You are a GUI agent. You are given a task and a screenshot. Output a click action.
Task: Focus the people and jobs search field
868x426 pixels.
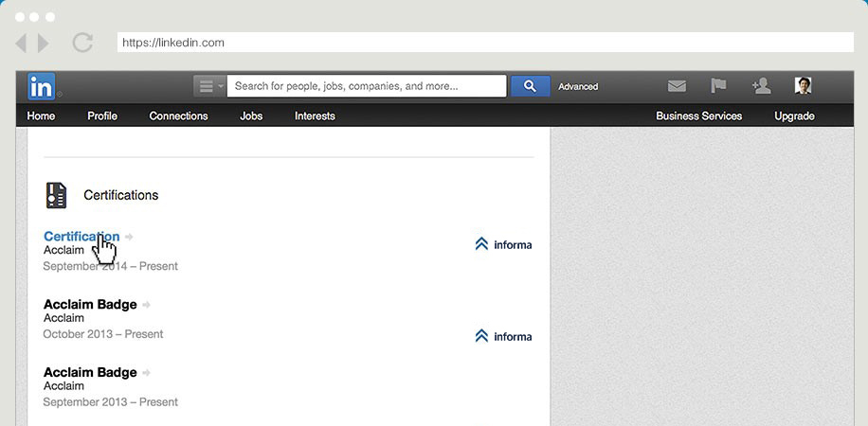click(366, 86)
